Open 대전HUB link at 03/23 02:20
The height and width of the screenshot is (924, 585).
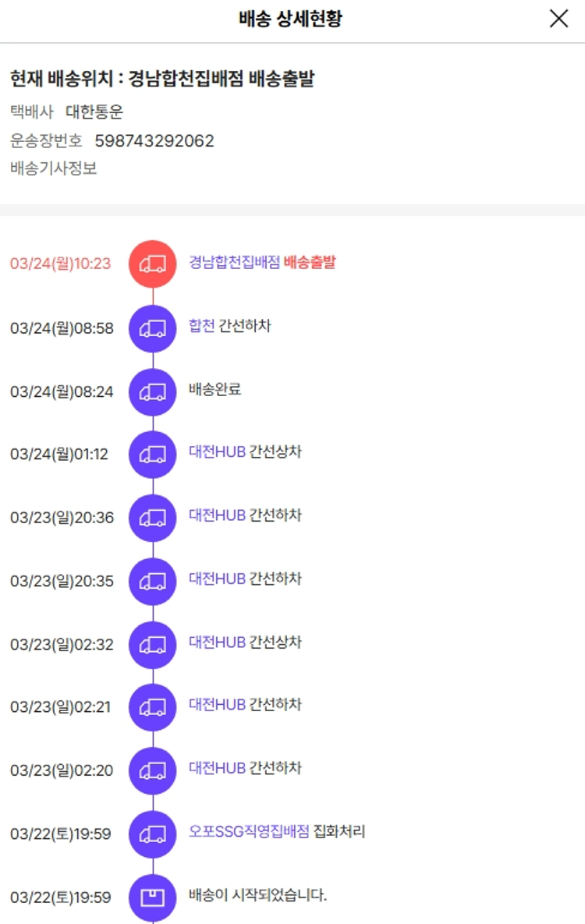[x=217, y=768]
